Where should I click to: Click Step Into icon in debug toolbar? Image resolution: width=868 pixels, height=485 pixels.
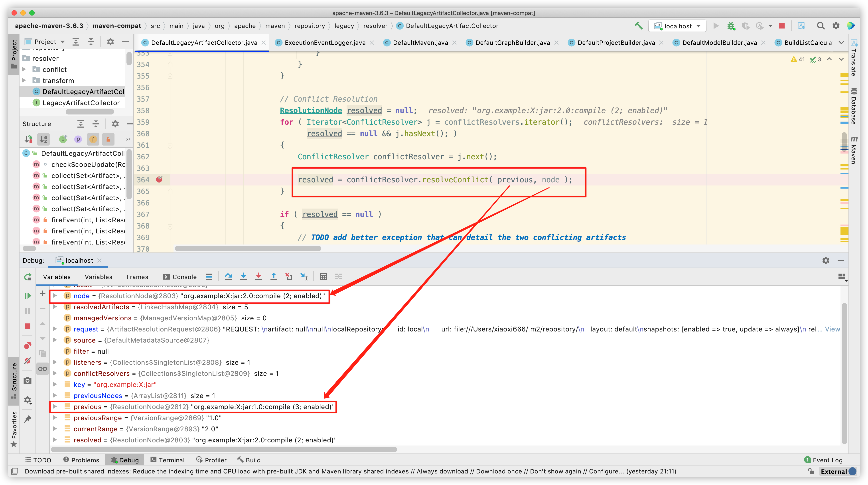click(244, 276)
